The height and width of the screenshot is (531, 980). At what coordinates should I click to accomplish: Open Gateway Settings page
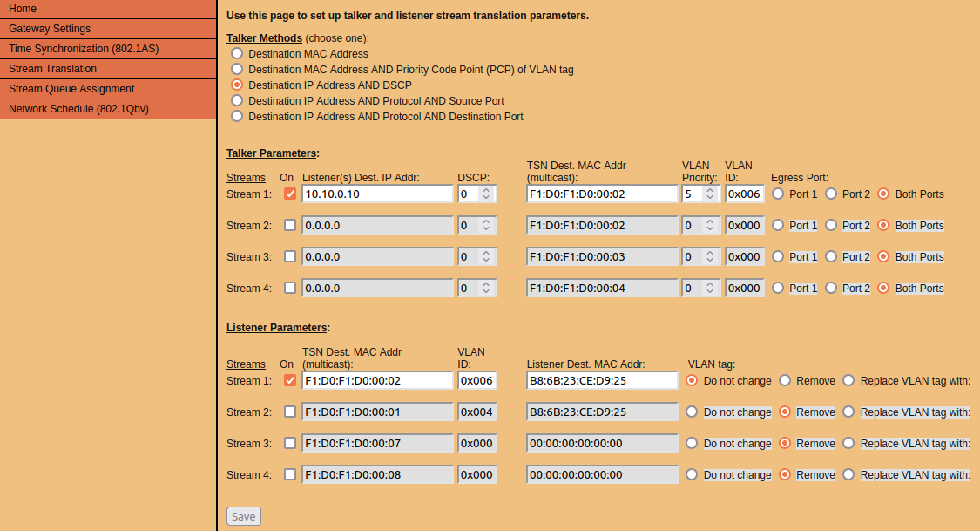[108, 29]
